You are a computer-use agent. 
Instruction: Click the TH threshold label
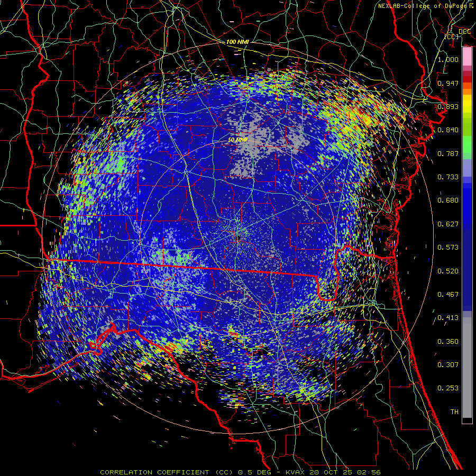coord(454,412)
